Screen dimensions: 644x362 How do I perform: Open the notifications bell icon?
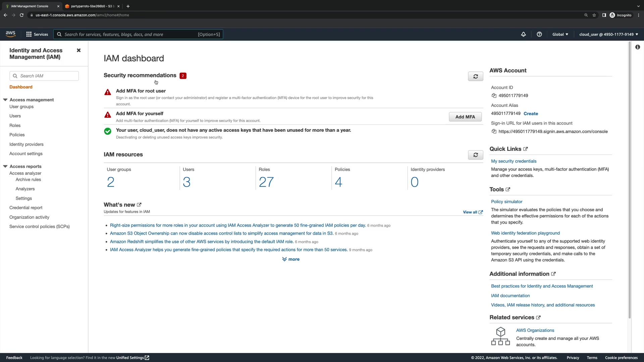pos(523,34)
